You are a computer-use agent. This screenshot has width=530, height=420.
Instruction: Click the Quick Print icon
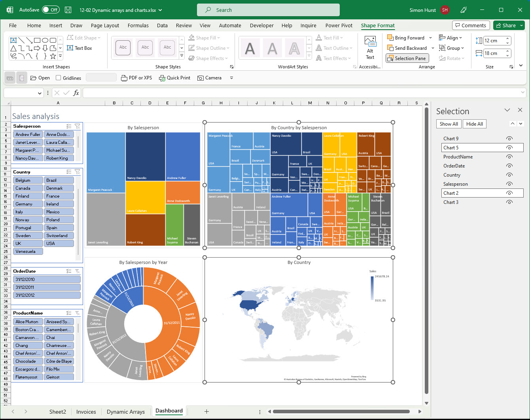click(162, 78)
